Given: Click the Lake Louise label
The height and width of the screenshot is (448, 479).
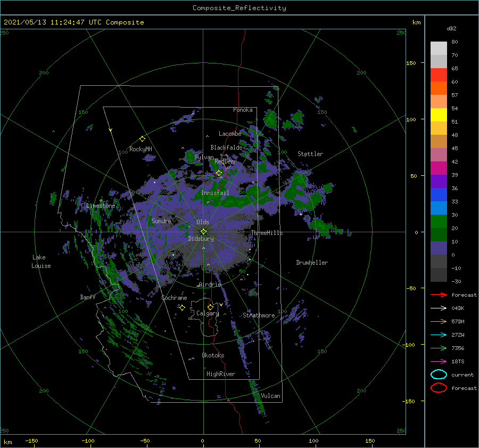Looking at the screenshot, I should tap(41, 262).
